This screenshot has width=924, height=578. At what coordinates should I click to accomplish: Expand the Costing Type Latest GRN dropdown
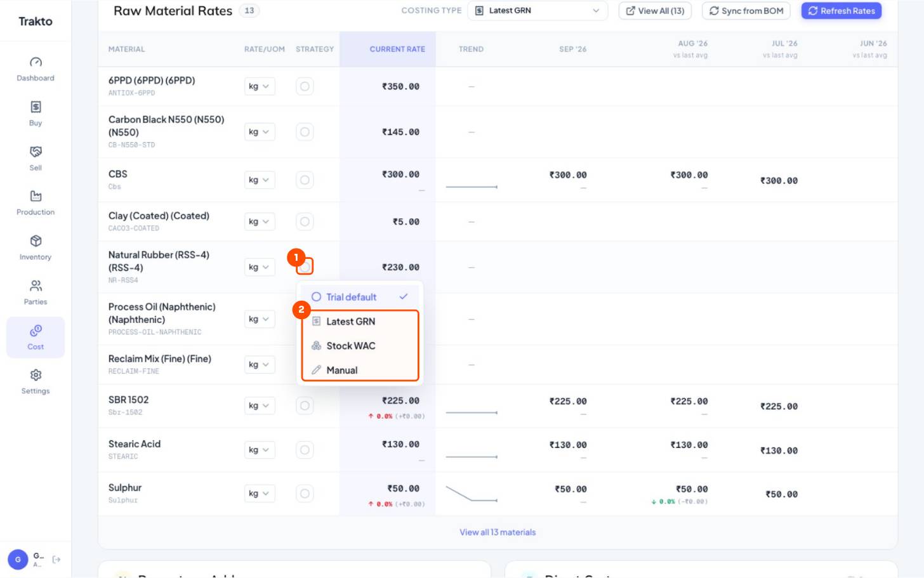pos(538,11)
